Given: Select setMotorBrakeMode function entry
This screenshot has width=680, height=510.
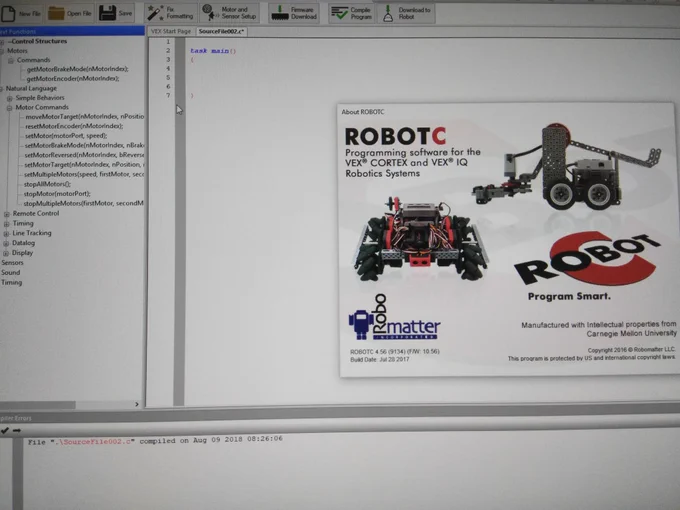Looking at the screenshot, I should 85,145.
